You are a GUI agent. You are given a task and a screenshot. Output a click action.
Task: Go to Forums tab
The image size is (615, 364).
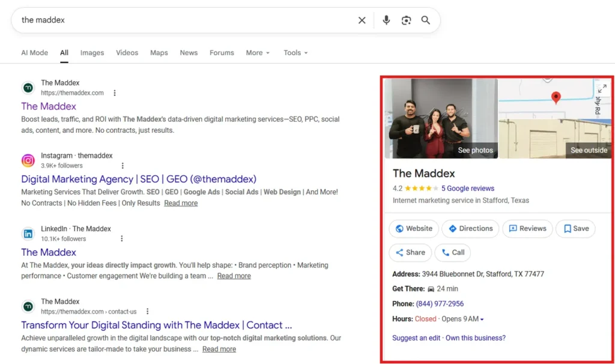[x=222, y=53]
